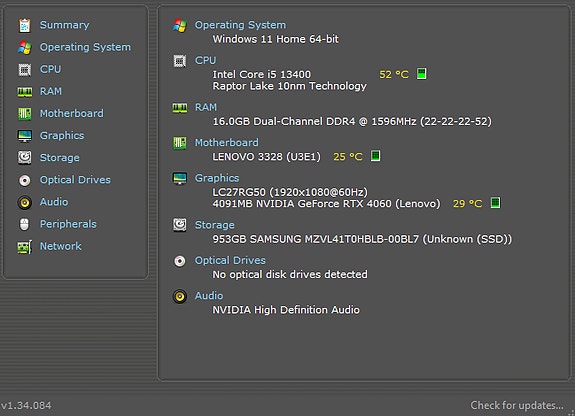Open the Storage heading in summary panel
The width and height of the screenshot is (575, 416).
coord(215,225)
